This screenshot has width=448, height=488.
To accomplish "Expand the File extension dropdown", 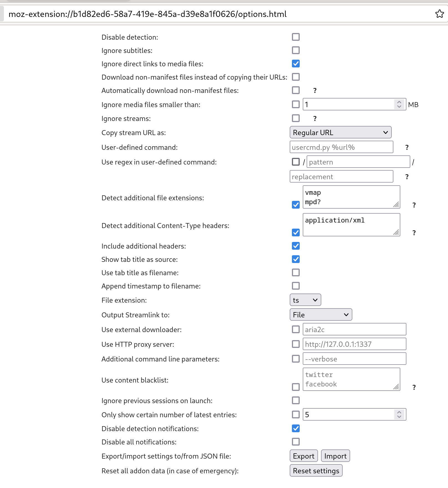I will (305, 300).
